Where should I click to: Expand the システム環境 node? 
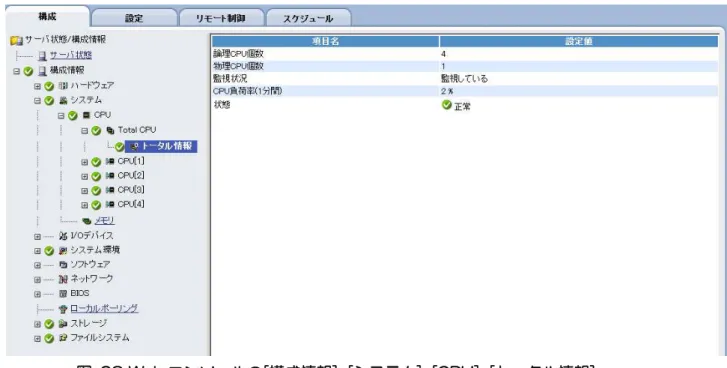click(38, 251)
